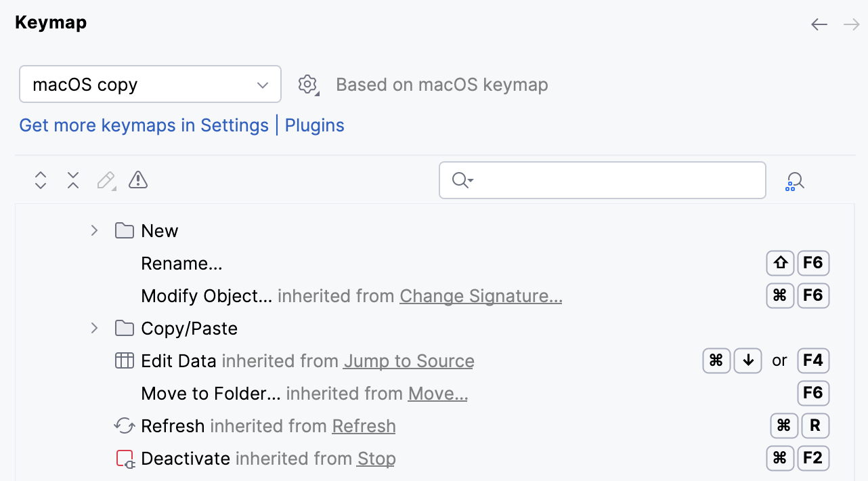Click the back navigation arrow
Image resolution: width=868 pixels, height=481 pixels.
click(819, 24)
